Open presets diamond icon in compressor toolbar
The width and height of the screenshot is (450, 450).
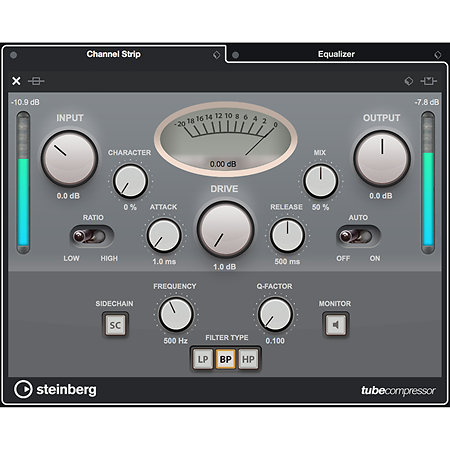(408, 81)
